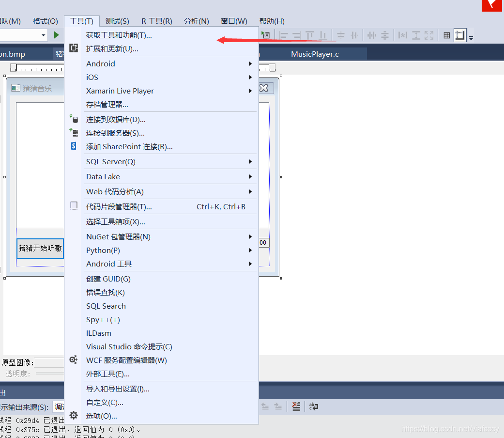Click the Connect to Server icon

pos(74,132)
